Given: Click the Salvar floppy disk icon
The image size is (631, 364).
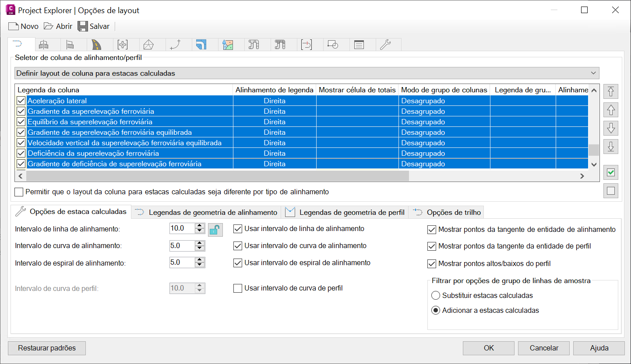Looking at the screenshot, I should [83, 26].
